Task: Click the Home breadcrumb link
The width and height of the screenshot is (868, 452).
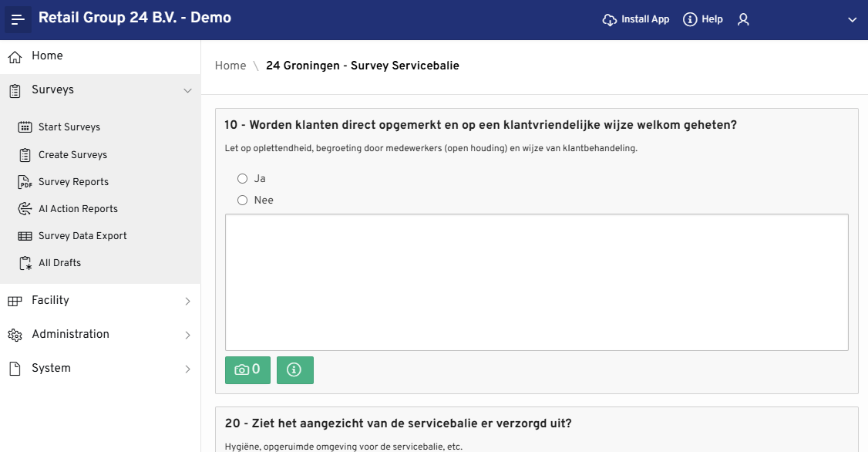Action: (x=230, y=66)
